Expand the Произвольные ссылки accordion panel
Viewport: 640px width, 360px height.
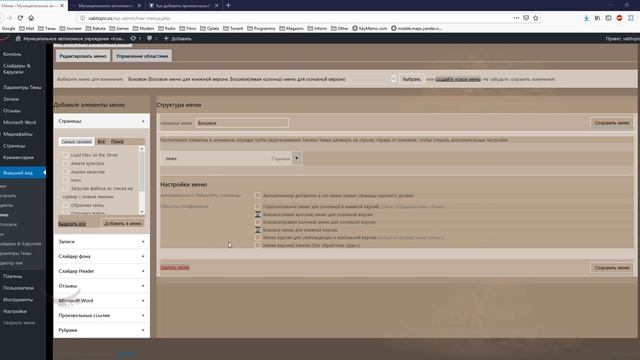coord(102,315)
